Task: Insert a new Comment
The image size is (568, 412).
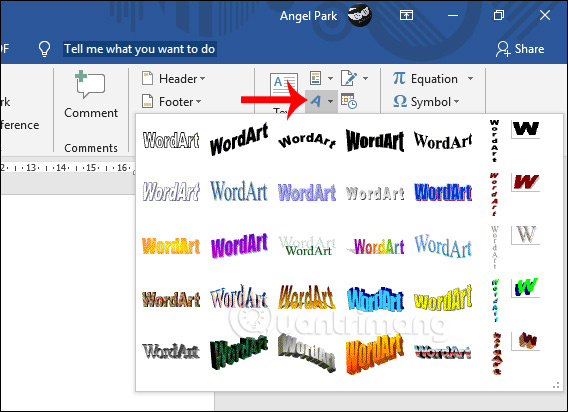Action: (x=91, y=95)
